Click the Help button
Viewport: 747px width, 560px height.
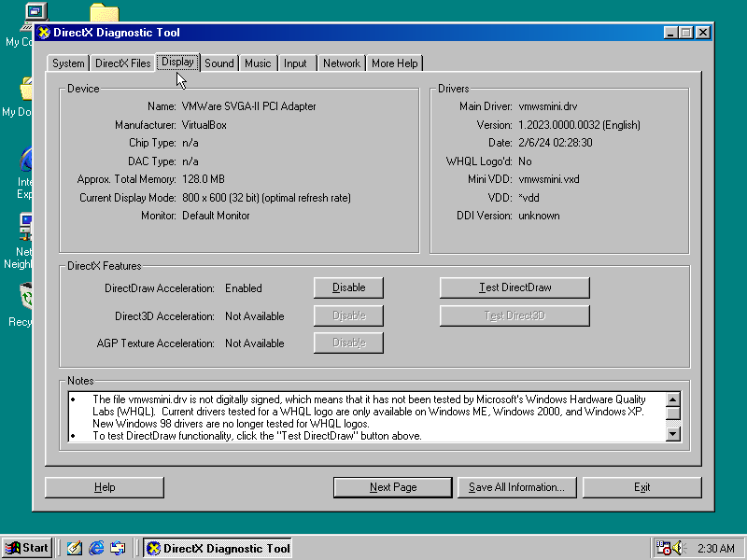pyautogui.click(x=105, y=487)
